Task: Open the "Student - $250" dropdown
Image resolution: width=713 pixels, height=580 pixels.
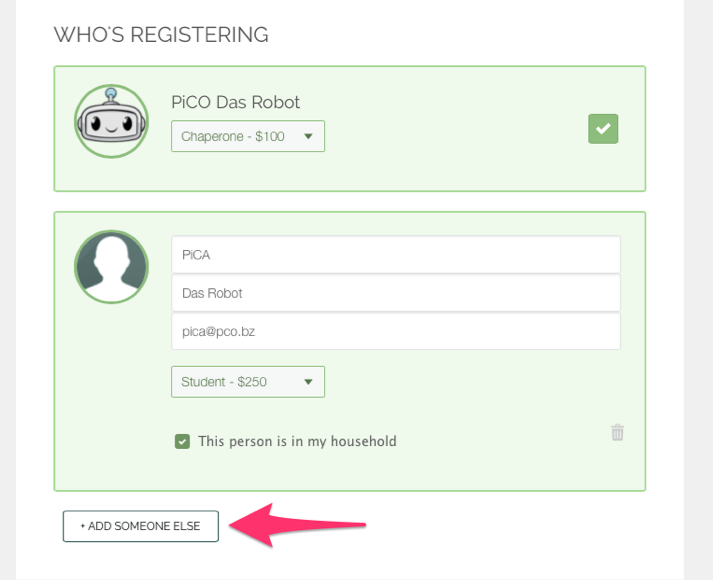Action: tap(247, 382)
